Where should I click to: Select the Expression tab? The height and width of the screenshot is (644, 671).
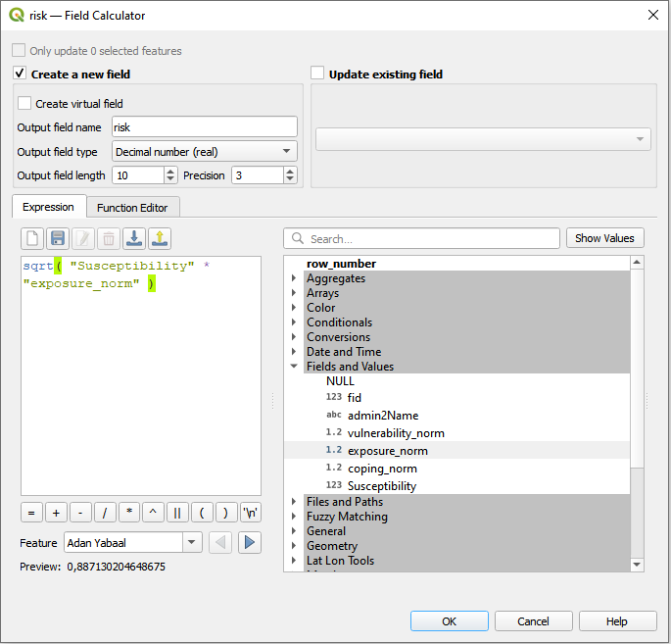tap(48, 207)
